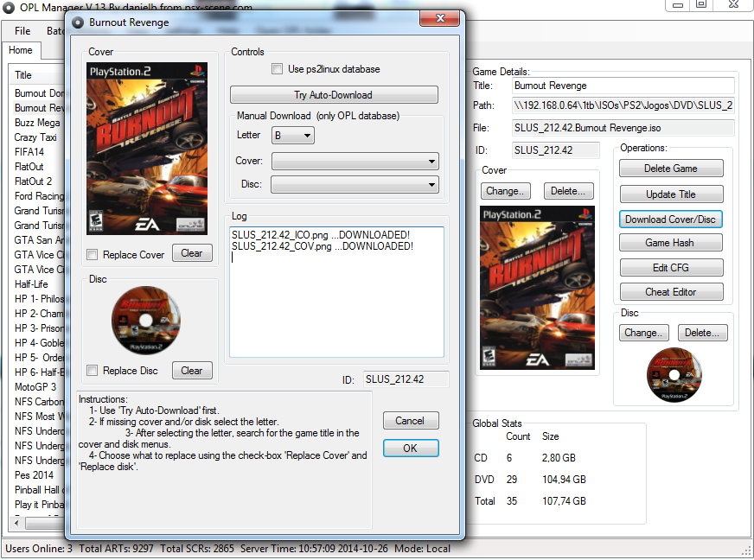Click the disc image in the dialog
This screenshot has width=754, height=560.
(146, 321)
